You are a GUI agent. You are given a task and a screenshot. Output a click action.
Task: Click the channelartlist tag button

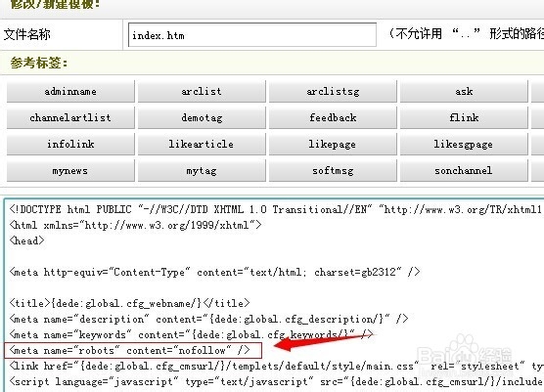point(70,118)
